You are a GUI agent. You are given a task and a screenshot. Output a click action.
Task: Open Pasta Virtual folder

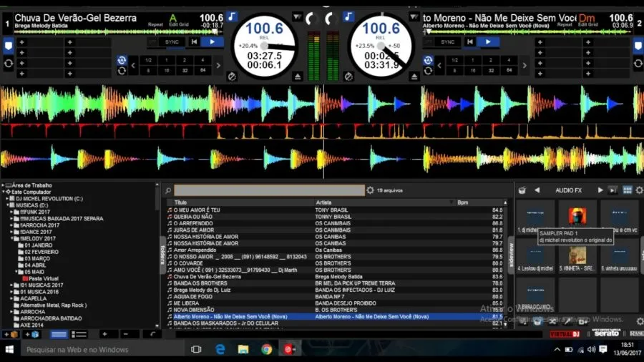coord(44,279)
